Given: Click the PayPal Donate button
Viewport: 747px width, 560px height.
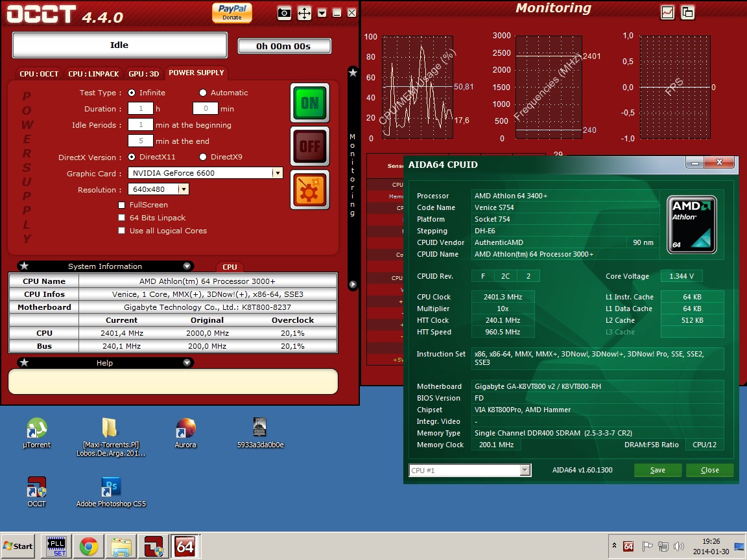Looking at the screenshot, I should 232,12.
